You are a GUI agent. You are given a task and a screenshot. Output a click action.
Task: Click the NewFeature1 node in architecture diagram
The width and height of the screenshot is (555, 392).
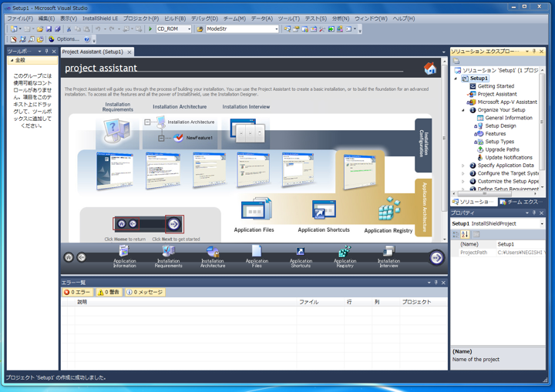[x=193, y=138]
